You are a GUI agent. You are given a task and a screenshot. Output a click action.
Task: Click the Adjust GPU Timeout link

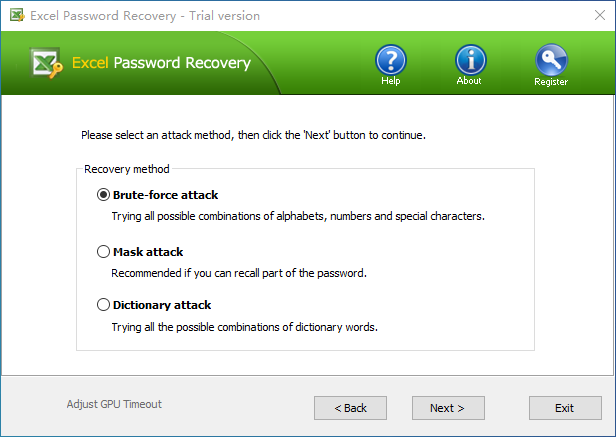114,404
